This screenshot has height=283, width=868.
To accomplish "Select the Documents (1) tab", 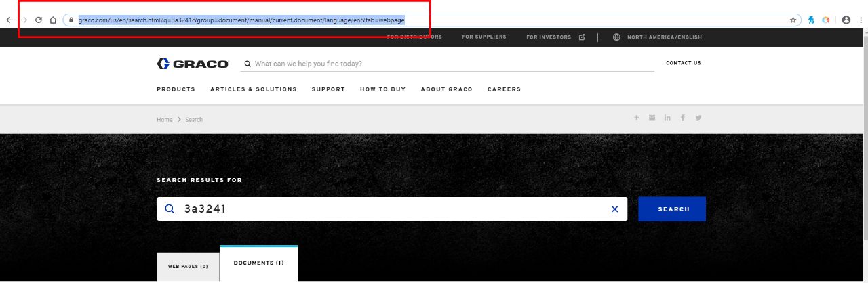I will (259, 263).
